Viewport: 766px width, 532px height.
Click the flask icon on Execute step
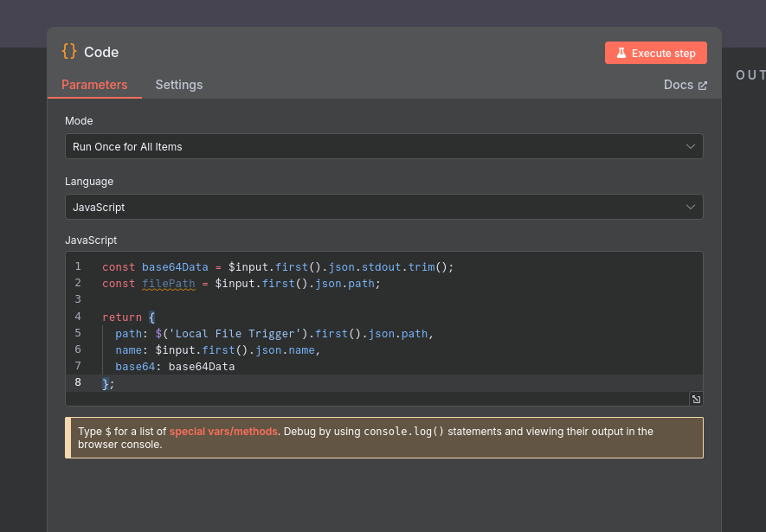click(x=621, y=53)
